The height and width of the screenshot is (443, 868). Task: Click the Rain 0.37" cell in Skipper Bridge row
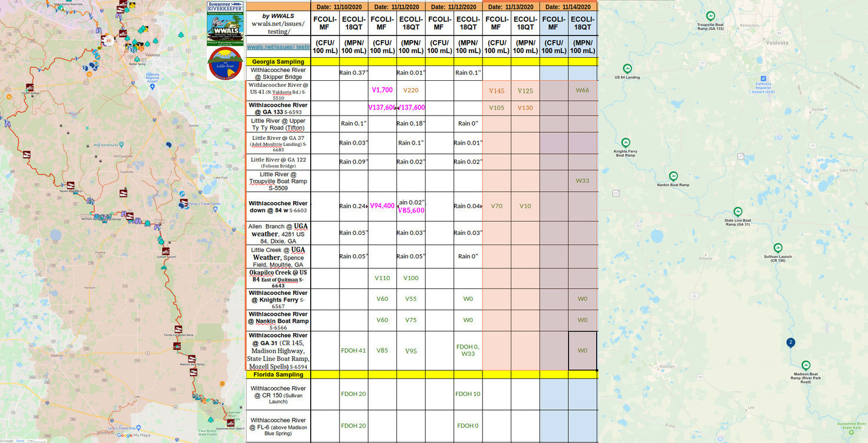click(x=353, y=73)
